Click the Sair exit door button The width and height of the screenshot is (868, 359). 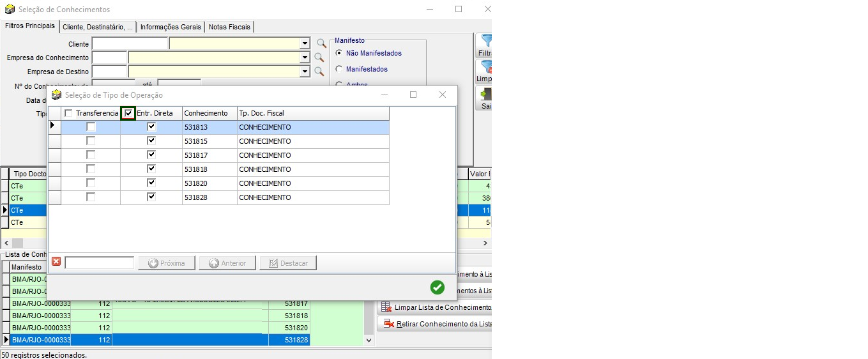[x=484, y=98]
